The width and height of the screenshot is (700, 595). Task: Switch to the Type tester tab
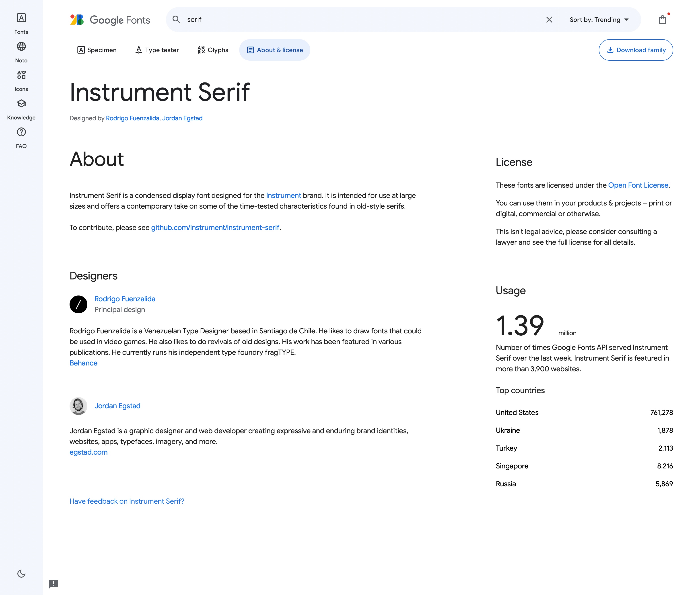[157, 50]
